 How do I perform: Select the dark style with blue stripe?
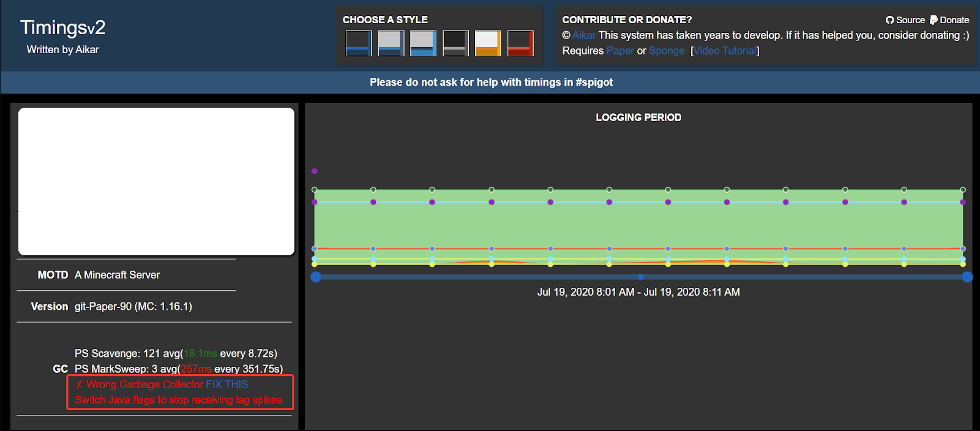click(358, 43)
